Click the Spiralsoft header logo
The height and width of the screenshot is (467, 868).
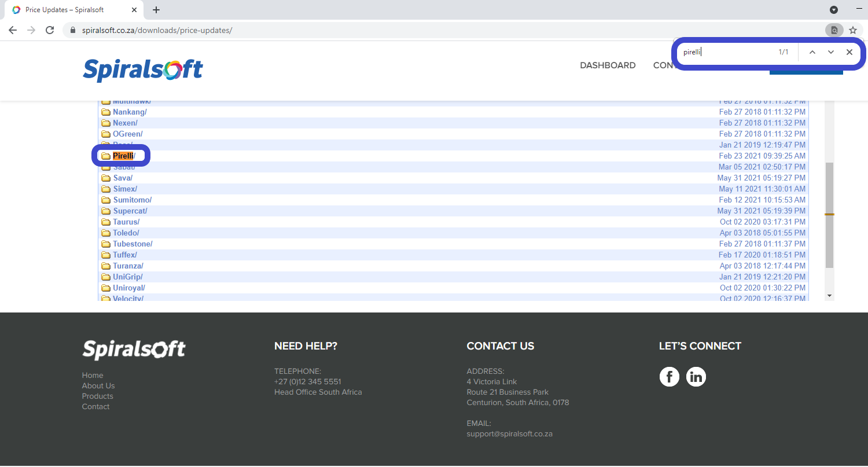[143, 70]
